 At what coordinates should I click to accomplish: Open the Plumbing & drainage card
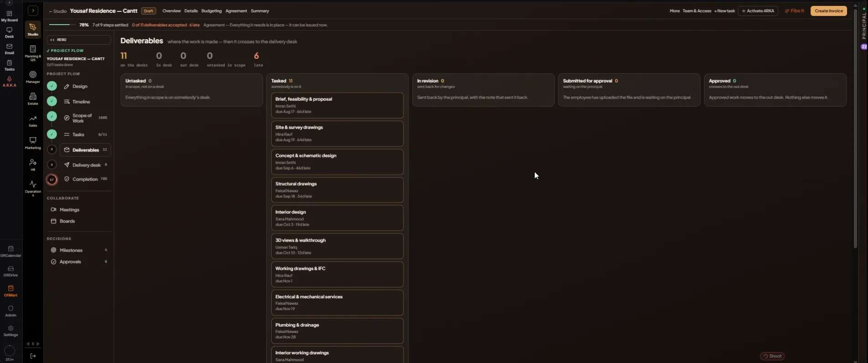[337, 331]
